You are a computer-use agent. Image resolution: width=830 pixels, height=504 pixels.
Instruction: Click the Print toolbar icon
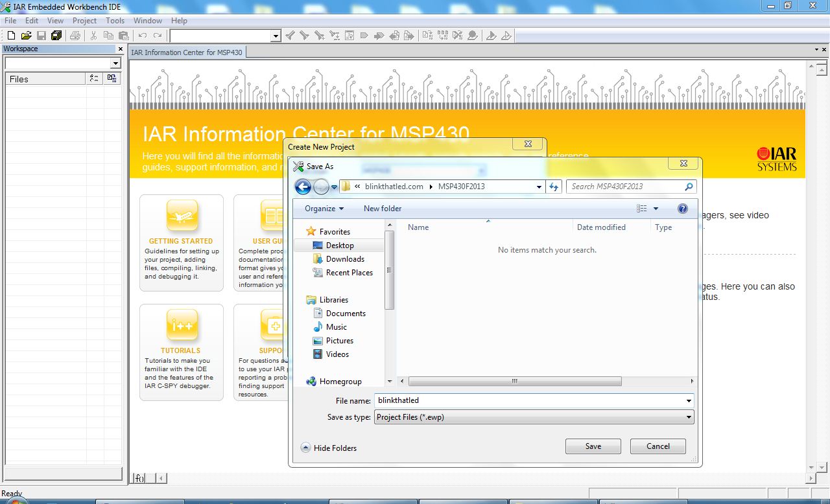75,36
